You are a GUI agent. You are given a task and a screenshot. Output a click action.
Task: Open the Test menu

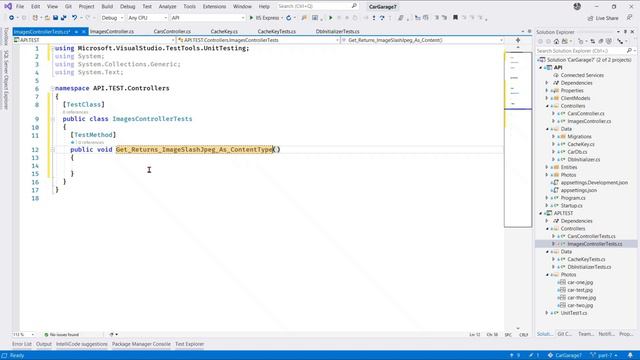[147, 7]
